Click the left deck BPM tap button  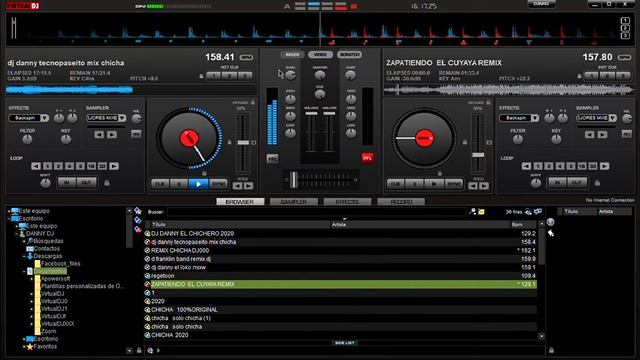[x=246, y=58]
